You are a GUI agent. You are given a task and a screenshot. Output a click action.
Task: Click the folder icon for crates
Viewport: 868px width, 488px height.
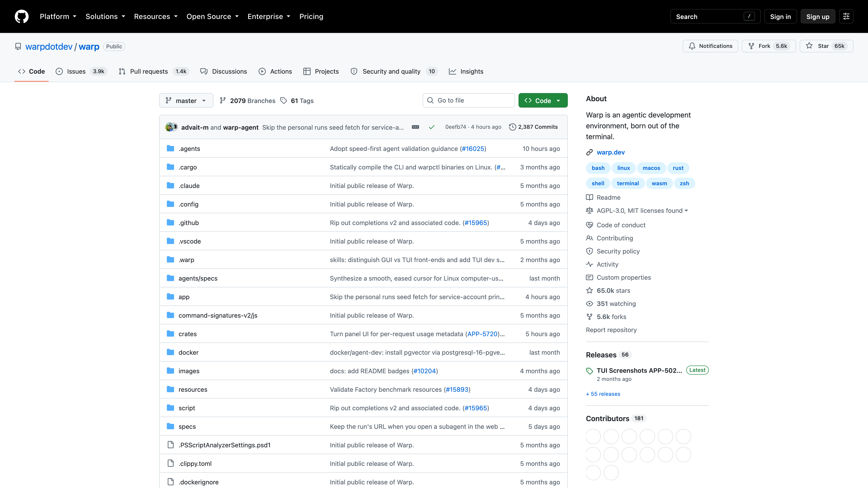click(170, 334)
